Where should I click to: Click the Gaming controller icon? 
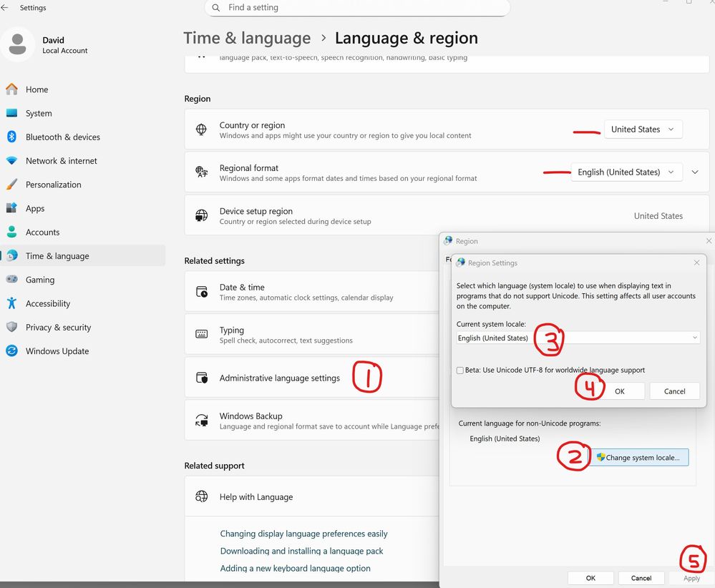point(12,280)
